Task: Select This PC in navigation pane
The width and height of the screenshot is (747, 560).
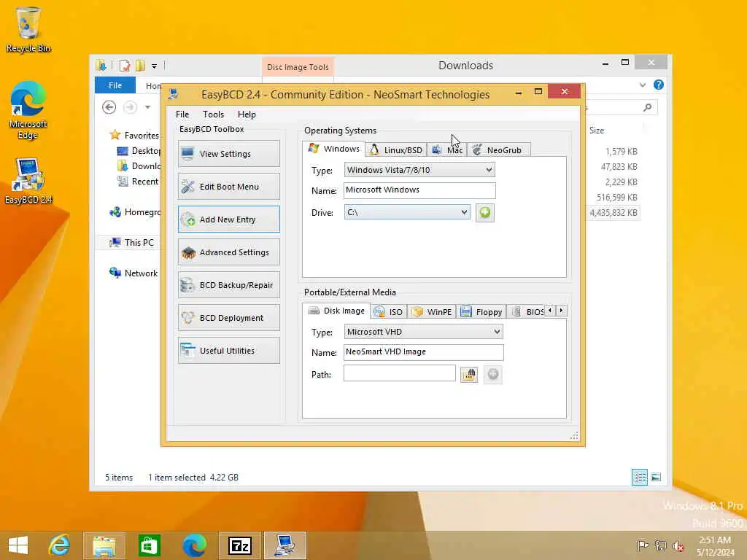Action: 131,242
